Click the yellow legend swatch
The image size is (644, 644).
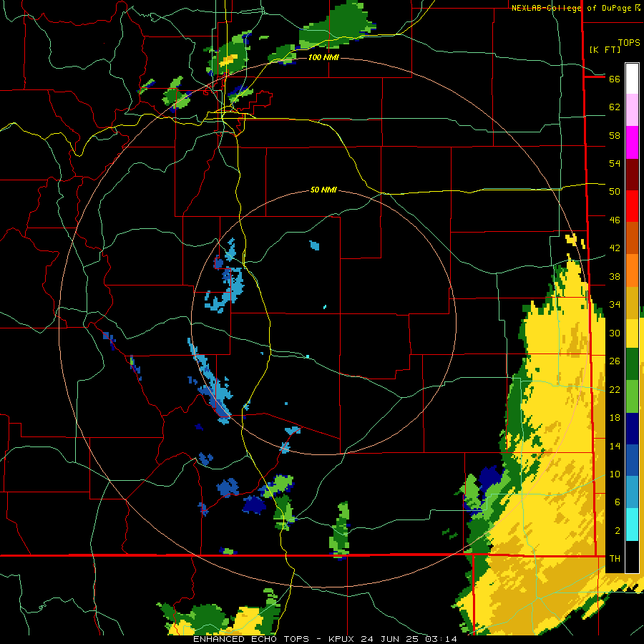pyautogui.click(x=632, y=333)
